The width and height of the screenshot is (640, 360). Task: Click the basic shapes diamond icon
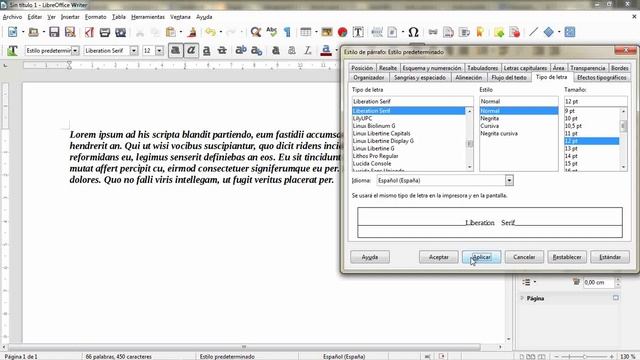click(x=549, y=32)
